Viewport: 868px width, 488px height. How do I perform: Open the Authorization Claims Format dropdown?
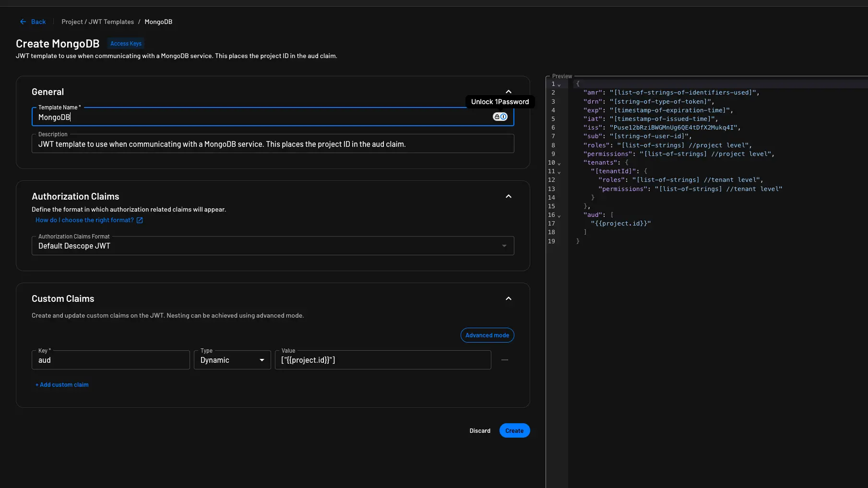(273, 246)
